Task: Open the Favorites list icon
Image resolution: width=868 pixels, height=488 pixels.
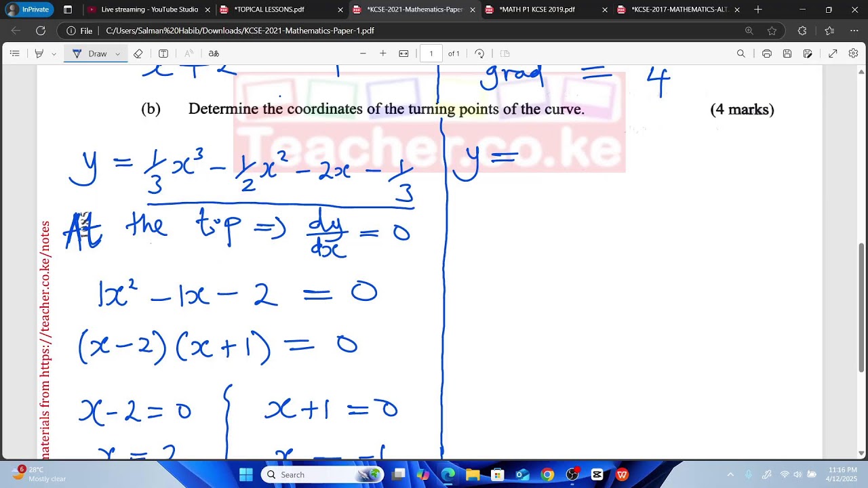Action: tap(829, 30)
